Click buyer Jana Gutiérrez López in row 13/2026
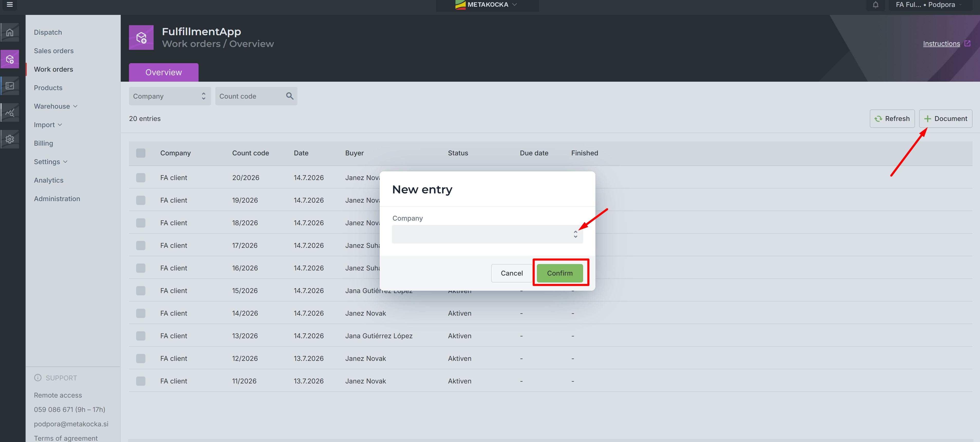This screenshot has height=442, width=980. pos(379,336)
